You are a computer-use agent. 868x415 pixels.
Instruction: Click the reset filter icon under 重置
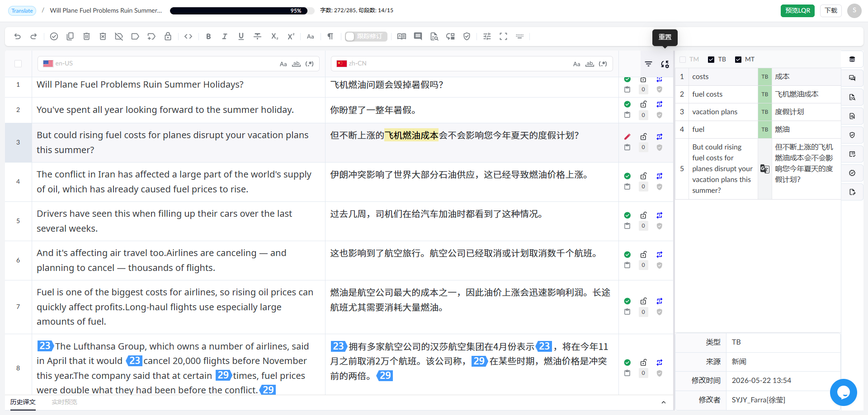click(x=665, y=64)
